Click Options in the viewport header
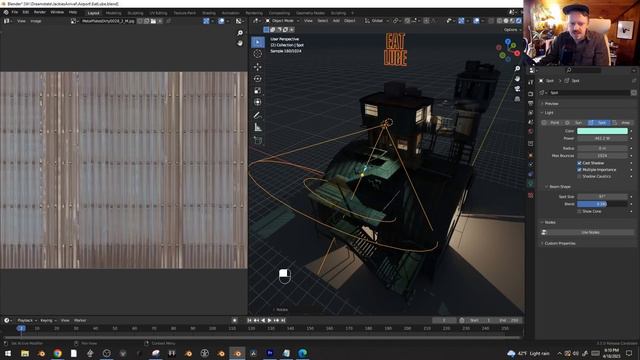Screen dimensions: 640x360 (512, 30)
